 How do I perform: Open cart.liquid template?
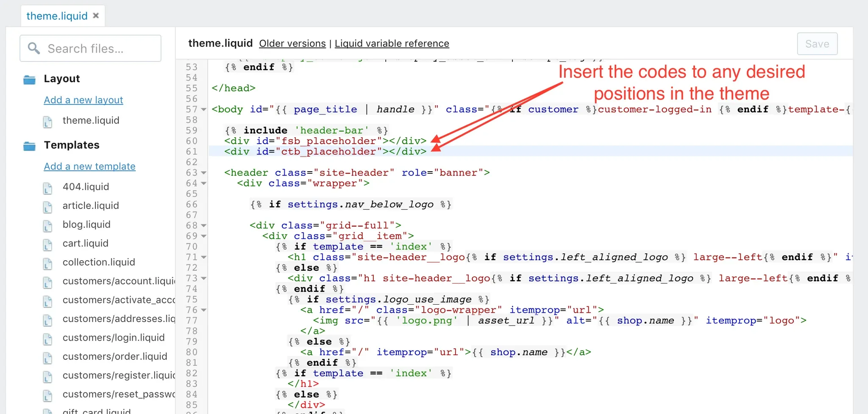click(x=86, y=243)
